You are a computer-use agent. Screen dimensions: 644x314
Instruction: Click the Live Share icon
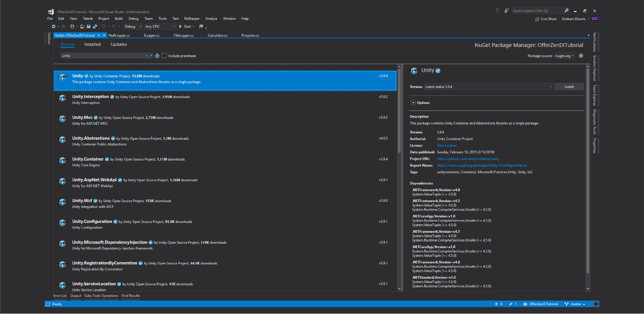click(537, 19)
